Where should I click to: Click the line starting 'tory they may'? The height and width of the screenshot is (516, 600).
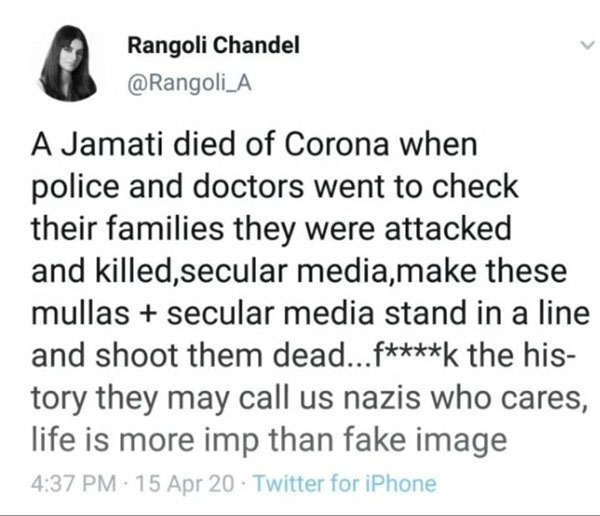pyautogui.click(x=309, y=400)
